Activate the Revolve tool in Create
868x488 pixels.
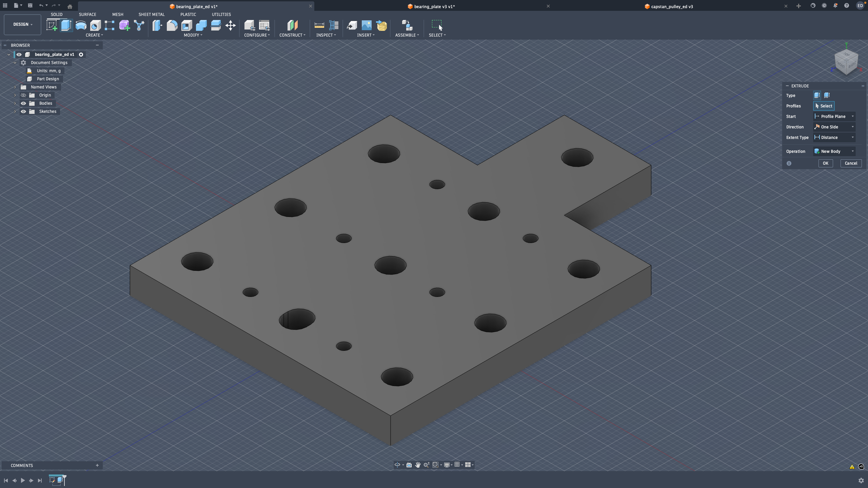click(80, 25)
